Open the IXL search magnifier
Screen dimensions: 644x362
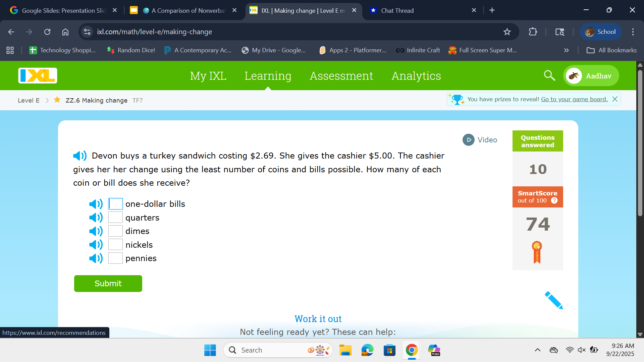tap(549, 76)
